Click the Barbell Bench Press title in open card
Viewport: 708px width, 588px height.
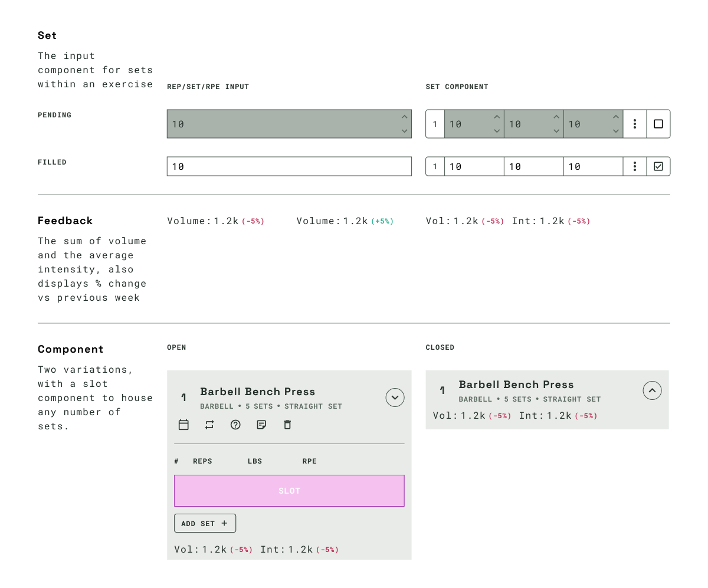click(258, 392)
